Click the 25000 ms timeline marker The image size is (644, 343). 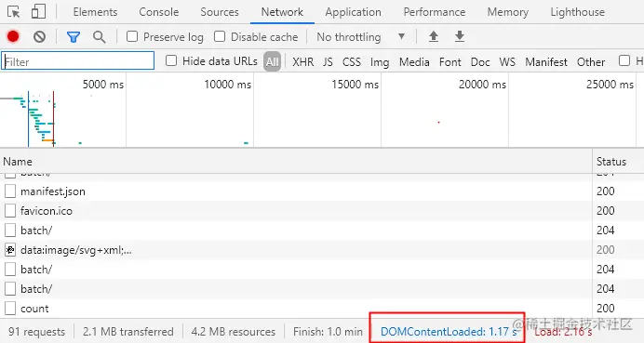pos(610,85)
